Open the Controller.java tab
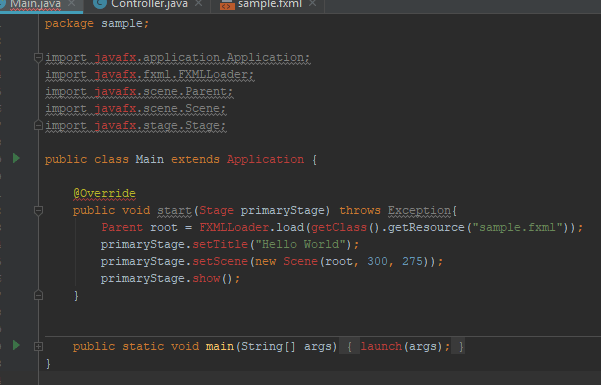The height and width of the screenshot is (385, 601). [x=149, y=4]
